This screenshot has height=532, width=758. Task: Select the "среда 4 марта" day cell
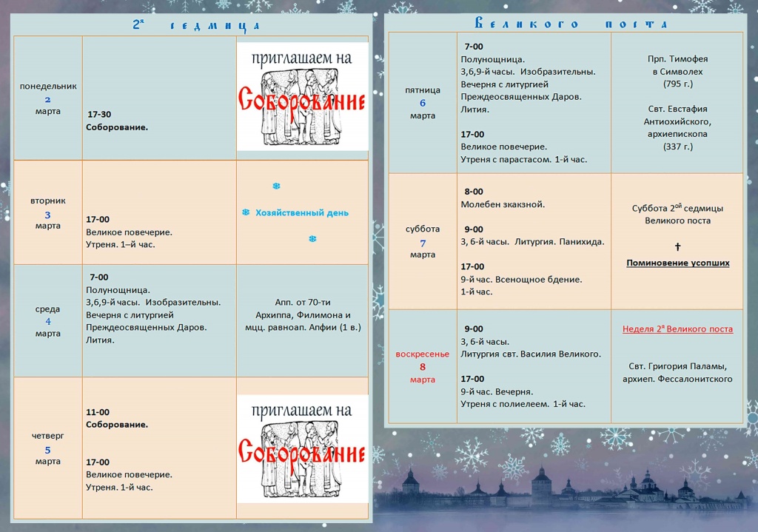pos(48,321)
